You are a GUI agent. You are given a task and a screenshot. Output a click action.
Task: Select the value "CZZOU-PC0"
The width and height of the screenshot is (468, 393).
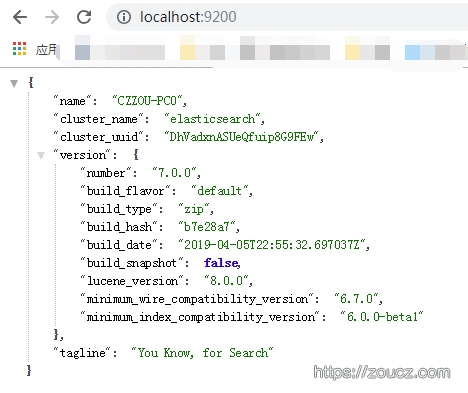tap(147, 100)
